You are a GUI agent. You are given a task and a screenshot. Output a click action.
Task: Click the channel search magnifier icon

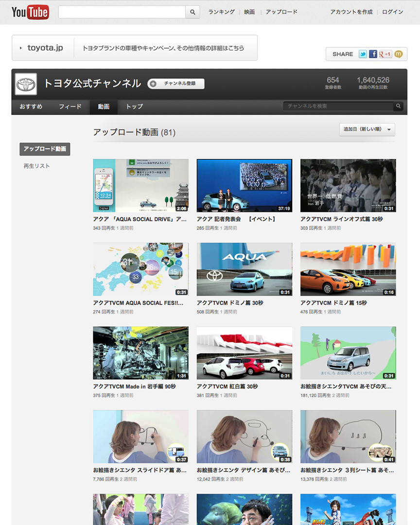[x=398, y=106]
